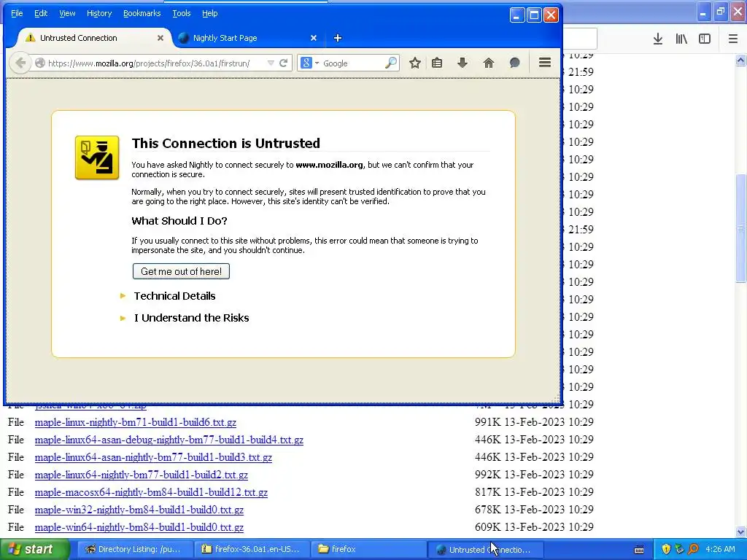This screenshot has height=560, width=747.
Task: Open hamburger menu in background Firefox window
Action: pyautogui.click(x=733, y=39)
